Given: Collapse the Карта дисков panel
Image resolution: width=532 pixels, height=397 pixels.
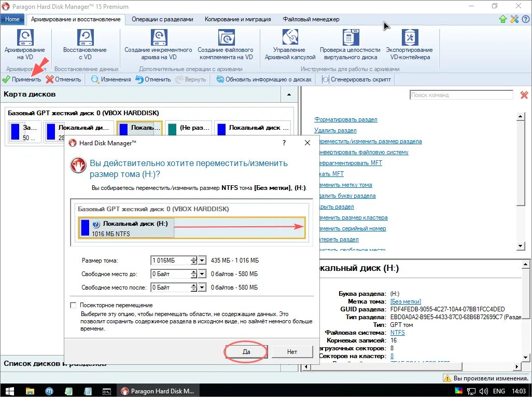Looking at the screenshot, I should [289, 94].
